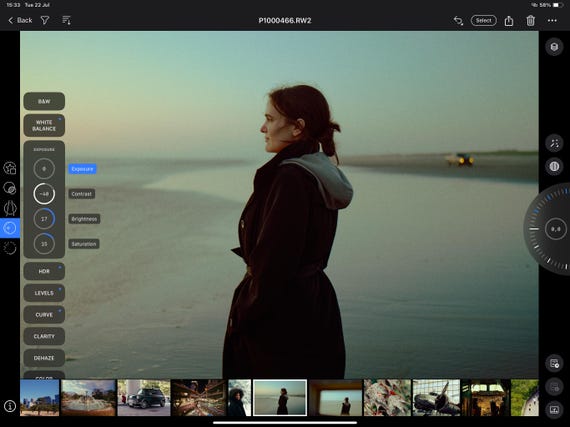Viewport: 570px width, 427px height.
Task: Open the three-dots more menu
Action: coord(552,21)
